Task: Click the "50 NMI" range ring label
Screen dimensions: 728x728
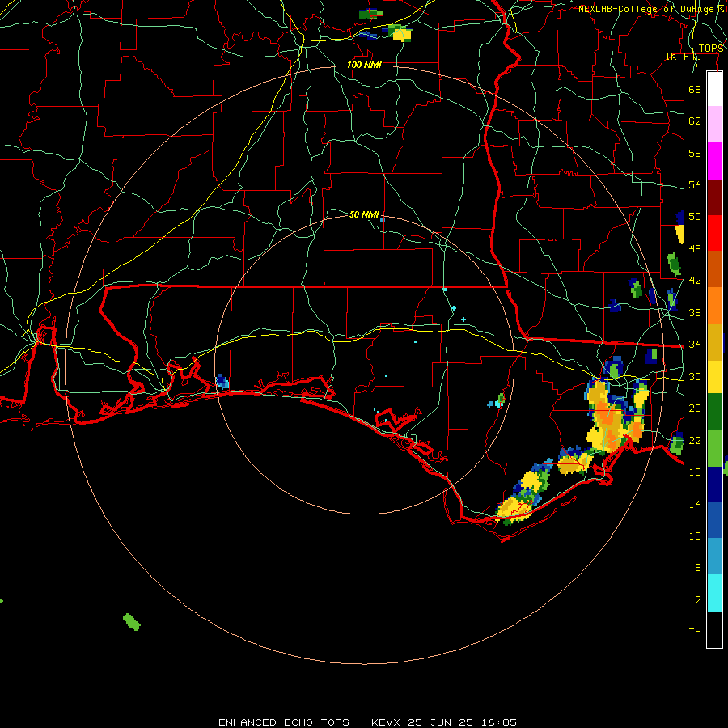Action: pyautogui.click(x=364, y=214)
